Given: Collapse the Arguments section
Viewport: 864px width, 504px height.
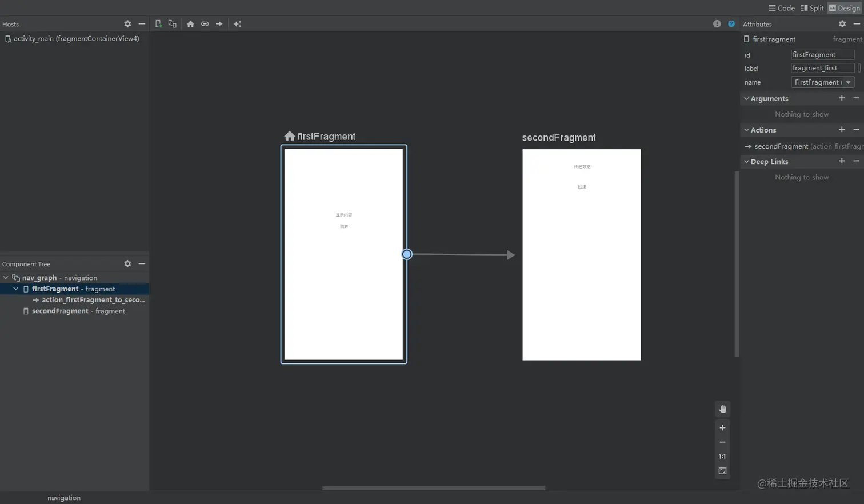Looking at the screenshot, I should pos(746,98).
